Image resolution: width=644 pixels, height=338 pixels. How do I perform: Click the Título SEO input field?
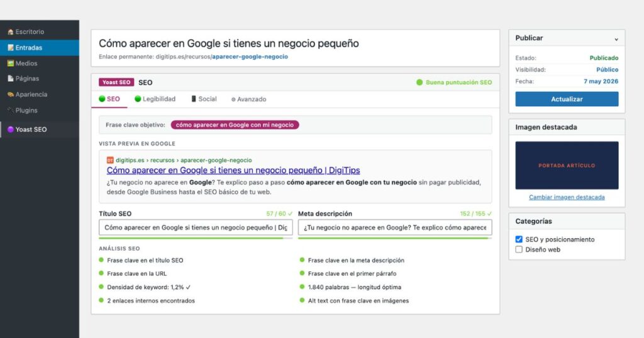click(x=196, y=227)
